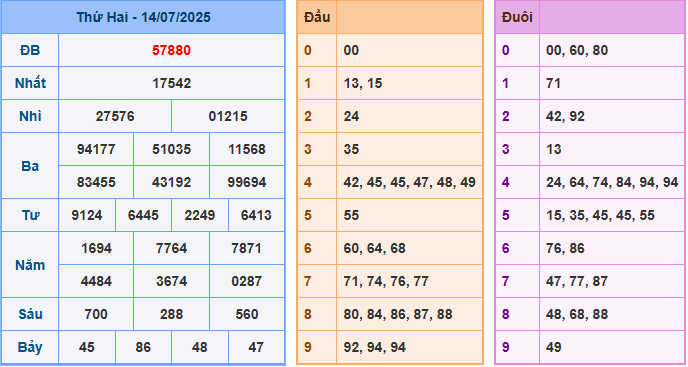This screenshot has height=367, width=688.
Task: Click the date header Thứ Hai - 14/07/2025
Action: coord(143,17)
